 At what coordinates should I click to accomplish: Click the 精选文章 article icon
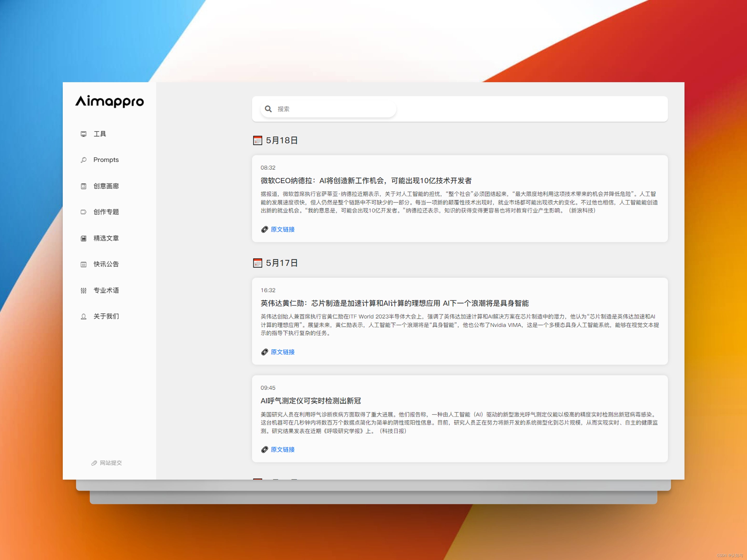point(84,238)
